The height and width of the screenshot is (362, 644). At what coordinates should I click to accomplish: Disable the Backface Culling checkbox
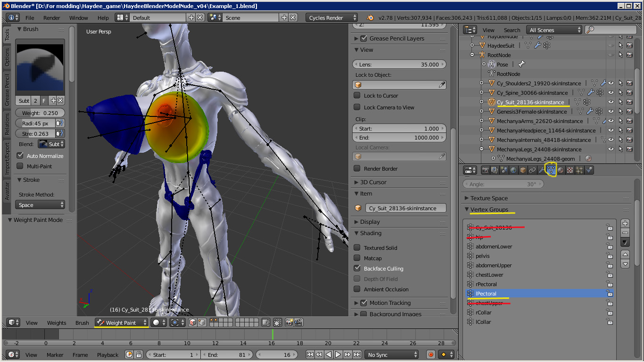(357, 268)
